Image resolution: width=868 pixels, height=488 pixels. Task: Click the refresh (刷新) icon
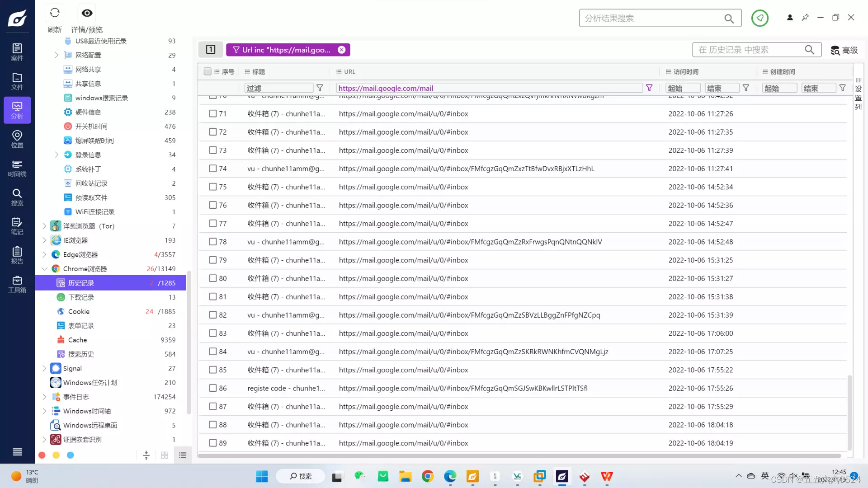tap(55, 13)
